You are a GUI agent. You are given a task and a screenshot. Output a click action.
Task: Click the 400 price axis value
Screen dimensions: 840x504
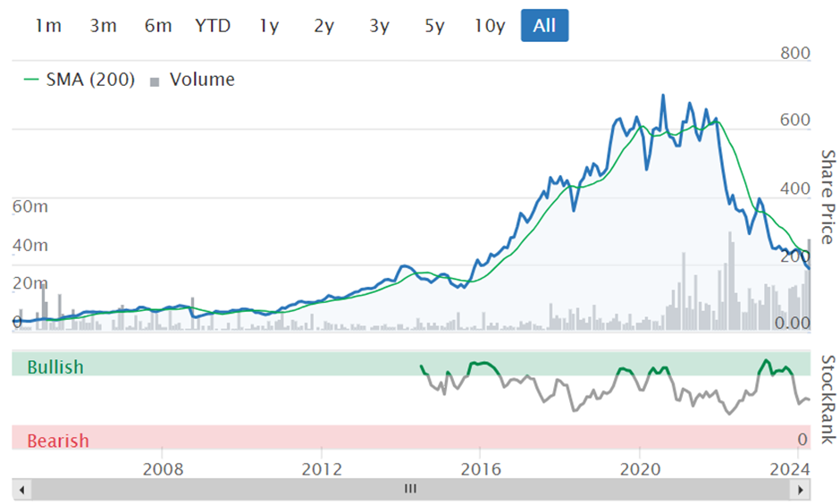[x=795, y=189]
